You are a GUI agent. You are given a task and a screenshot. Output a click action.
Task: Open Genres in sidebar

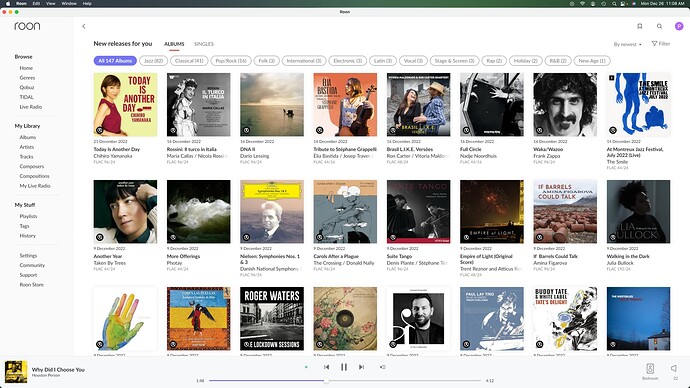pos(27,78)
